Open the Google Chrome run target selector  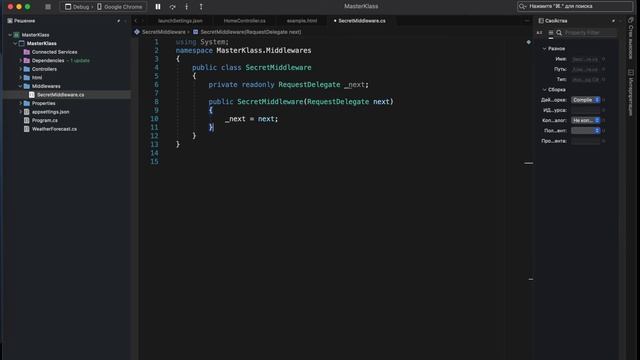point(120,7)
